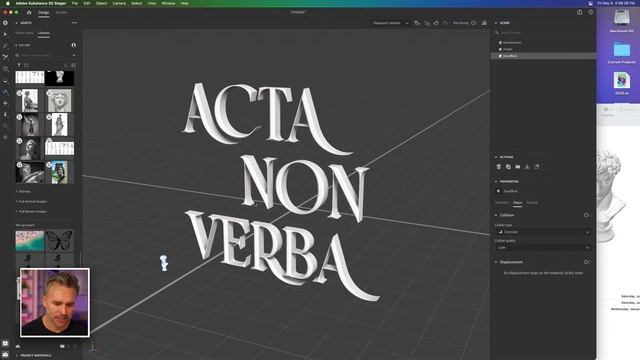Open the Apple menu
The height and width of the screenshot is (360, 640).
7,3
